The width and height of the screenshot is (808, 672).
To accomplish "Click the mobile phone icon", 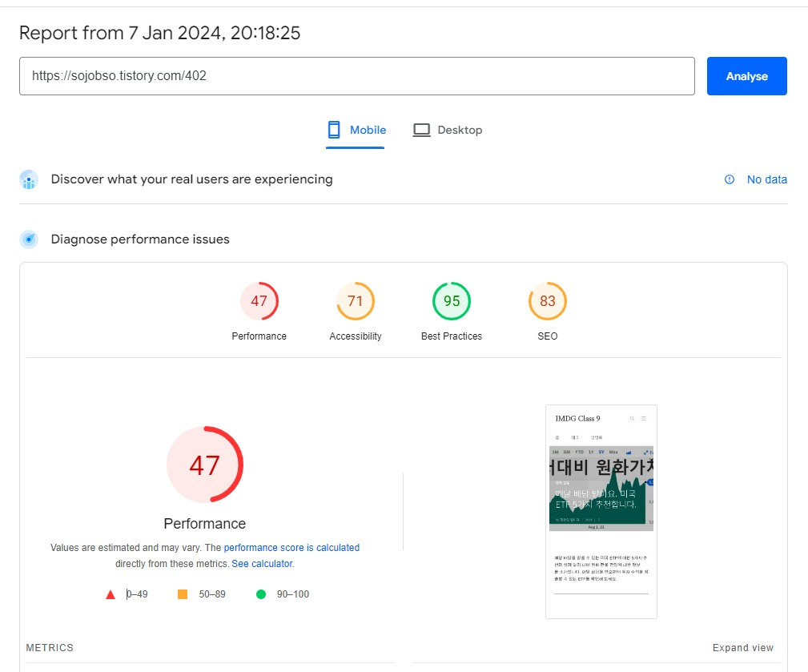I will point(334,130).
